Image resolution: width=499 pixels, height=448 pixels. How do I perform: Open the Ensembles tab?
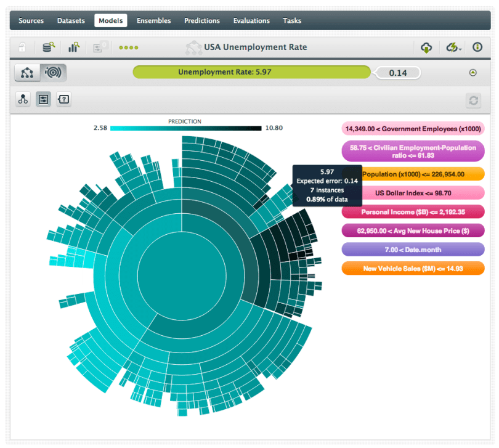point(153,20)
